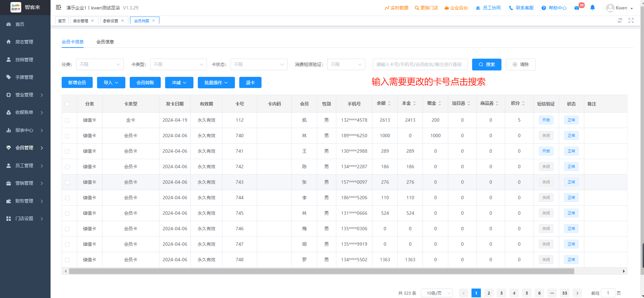Sort by 积分 column arrows
The image size is (644, 298).
click(x=523, y=103)
